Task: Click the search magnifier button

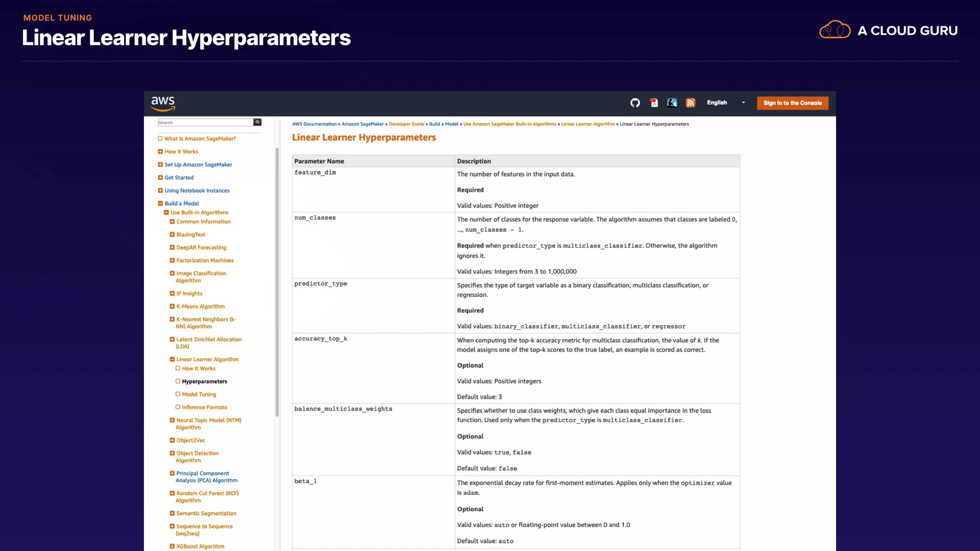Action: [x=258, y=122]
